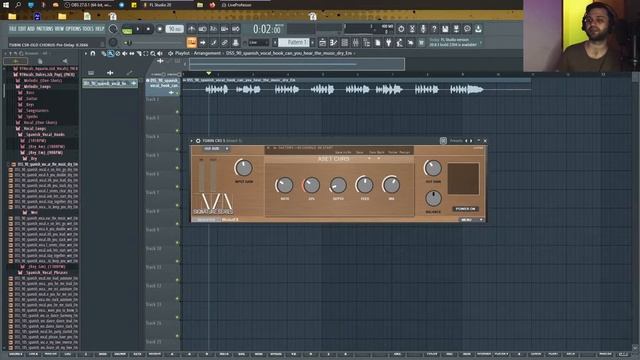Open the PATTERNS menu
640x360 pixels.
pos(44,29)
